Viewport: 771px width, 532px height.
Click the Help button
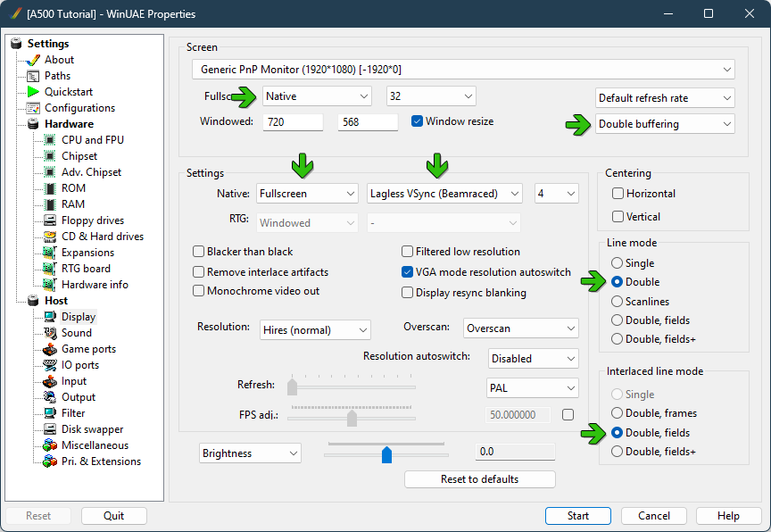click(x=728, y=516)
